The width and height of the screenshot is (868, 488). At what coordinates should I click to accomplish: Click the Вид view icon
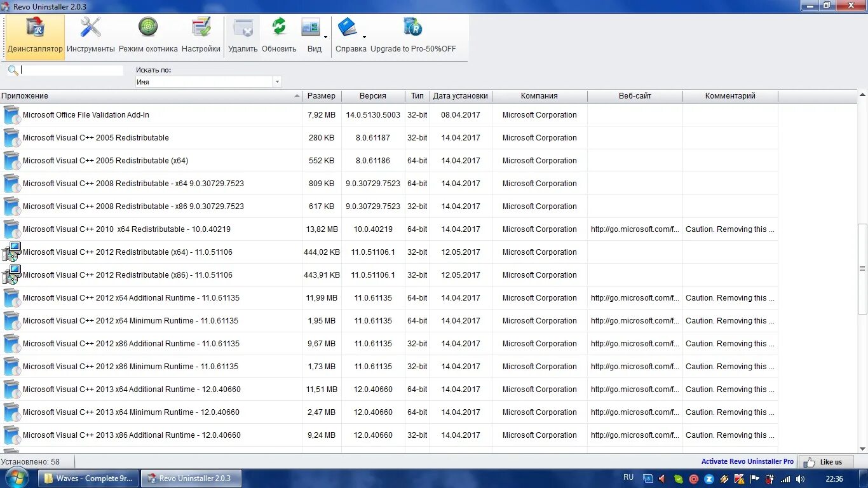311,27
